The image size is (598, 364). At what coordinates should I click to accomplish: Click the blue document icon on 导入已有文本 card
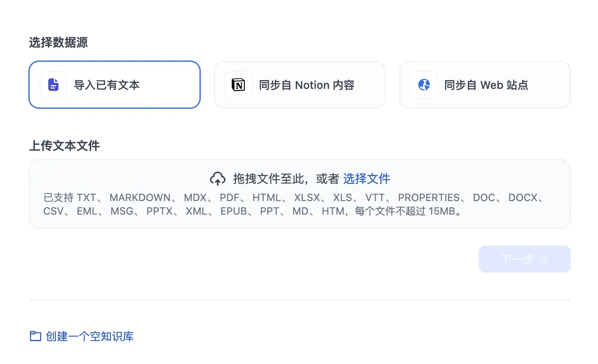53,85
